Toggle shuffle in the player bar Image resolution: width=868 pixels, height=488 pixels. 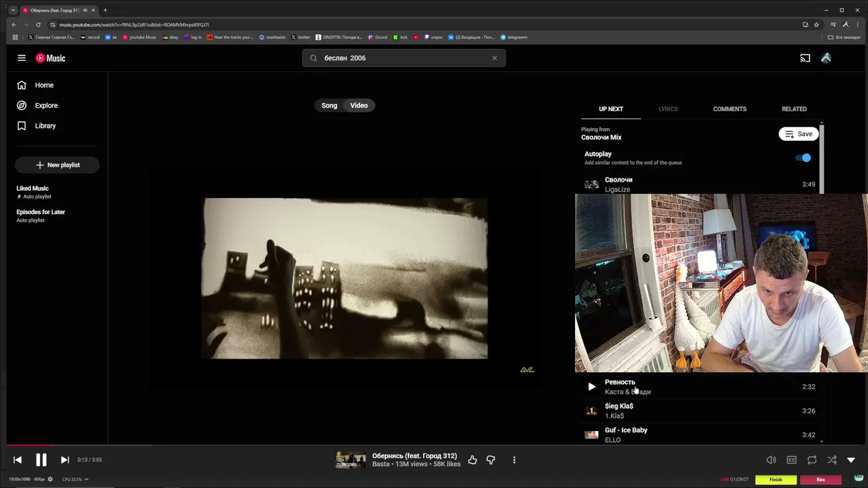point(832,460)
